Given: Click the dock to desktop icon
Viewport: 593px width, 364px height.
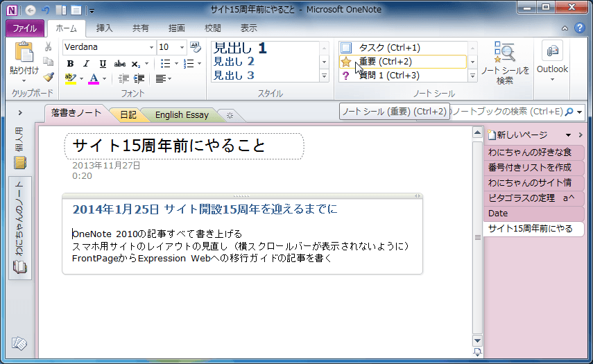Looking at the screenshot, I should [x=61, y=10].
